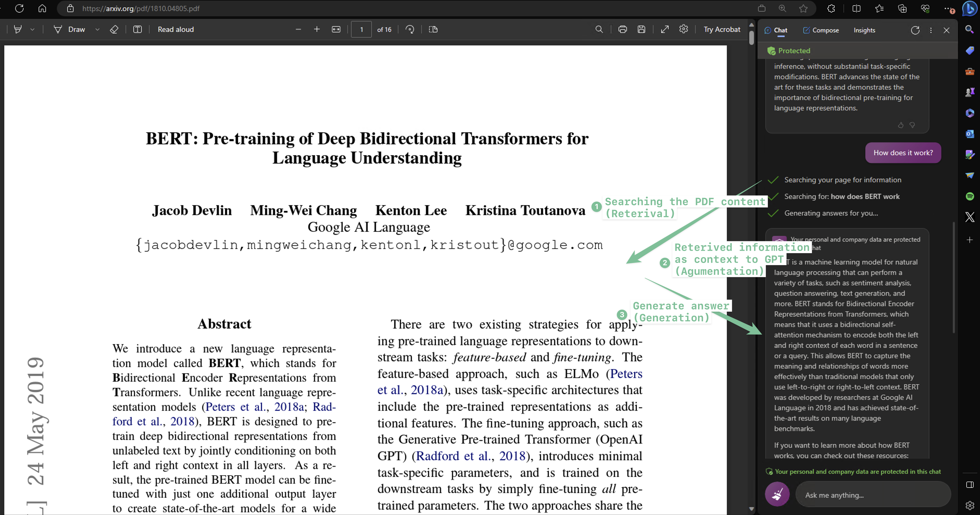Toggle the sidebar visibility at bottom
Image resolution: width=980 pixels, height=515 pixels.
coord(970,485)
